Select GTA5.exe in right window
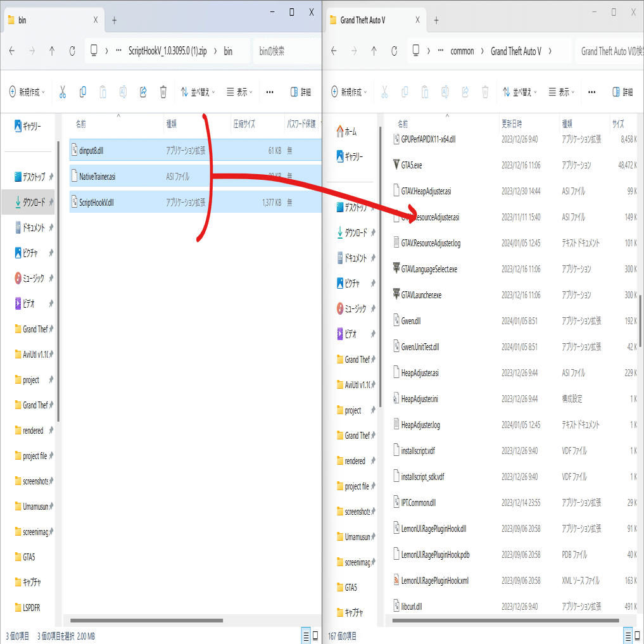 (x=412, y=165)
